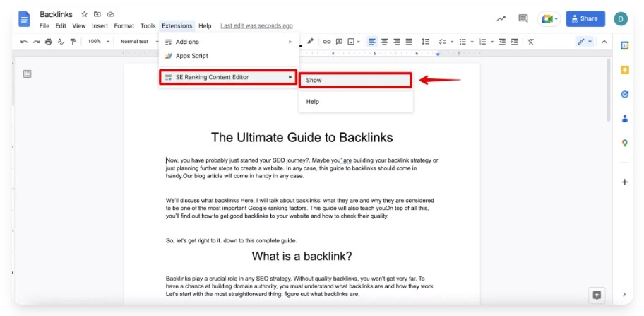Image resolution: width=644 pixels, height=316 pixels.
Task: Open the account avatar D
Action: 621,19
